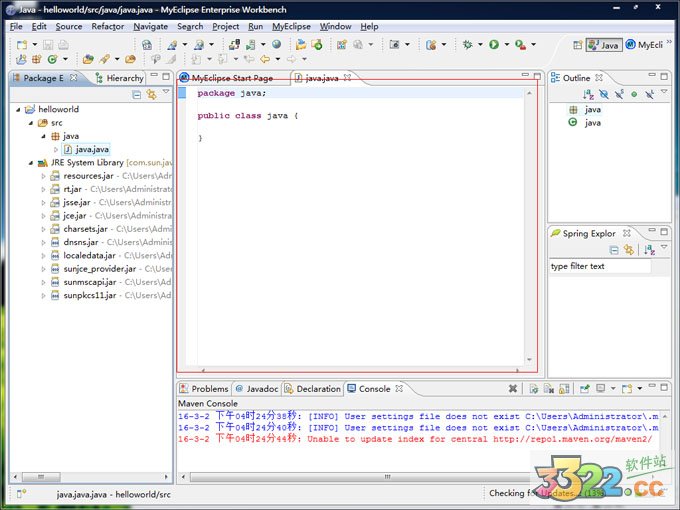Open the MyEclipse Start Page tab
This screenshot has height=510, width=680.
(x=231, y=77)
